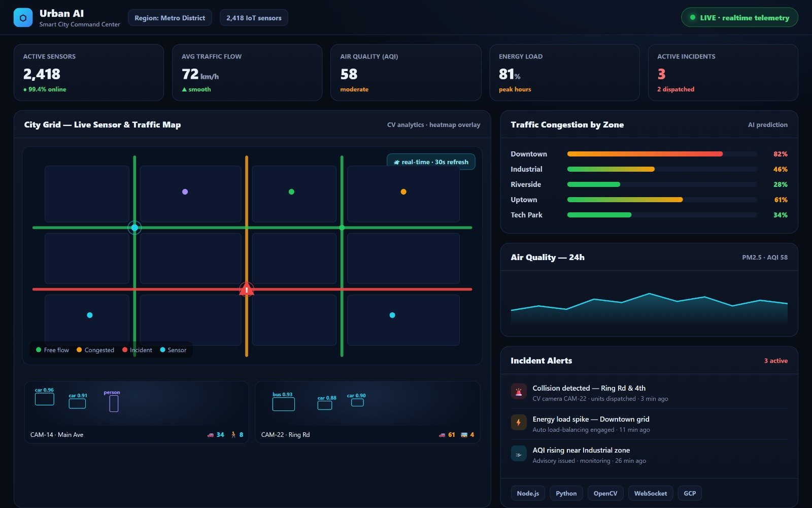The image size is (812, 508).
Task: Click the red Incident legend dot
Action: tap(125, 350)
